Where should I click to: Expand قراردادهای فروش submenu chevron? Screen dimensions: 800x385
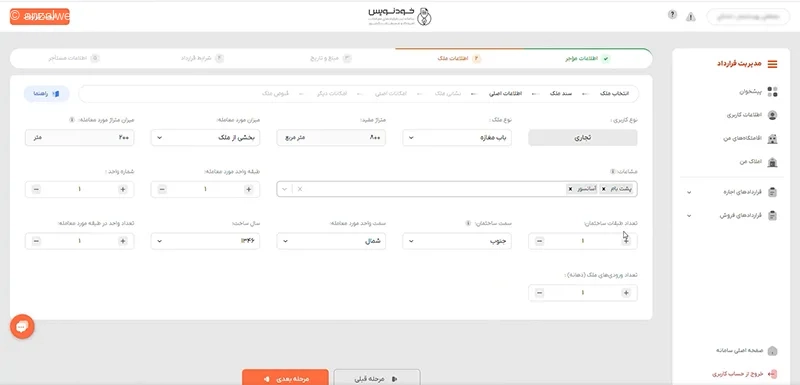click(x=689, y=216)
